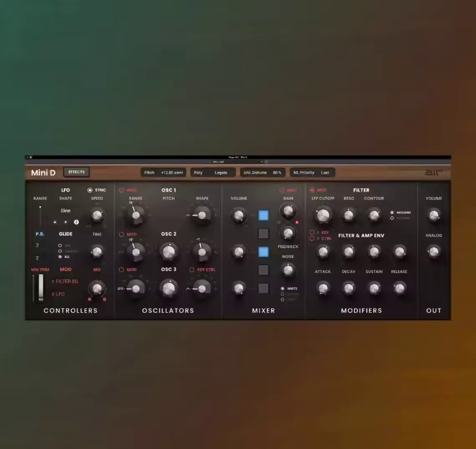Click the lower Decay knob
Viewport: 476px width, 449px height.
[x=349, y=288]
